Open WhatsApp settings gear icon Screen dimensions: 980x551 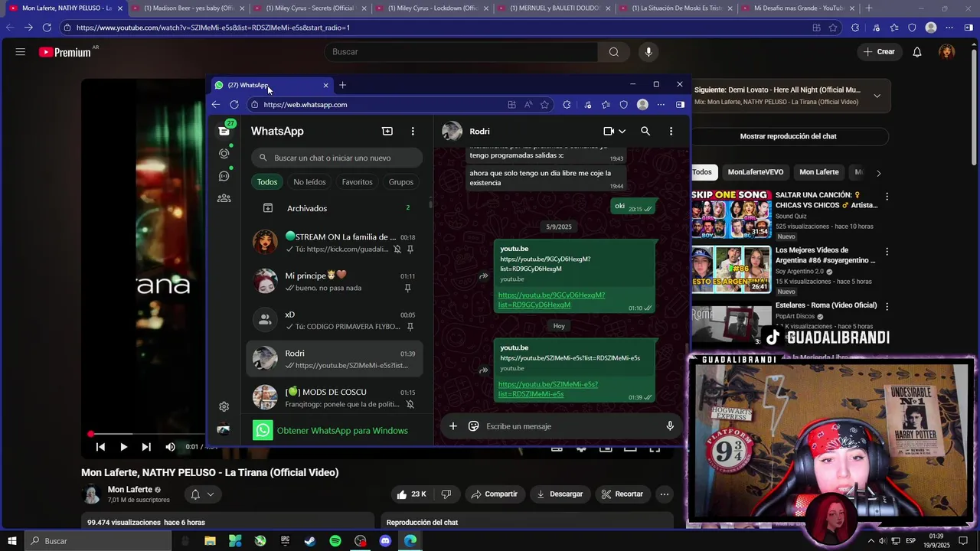(224, 406)
